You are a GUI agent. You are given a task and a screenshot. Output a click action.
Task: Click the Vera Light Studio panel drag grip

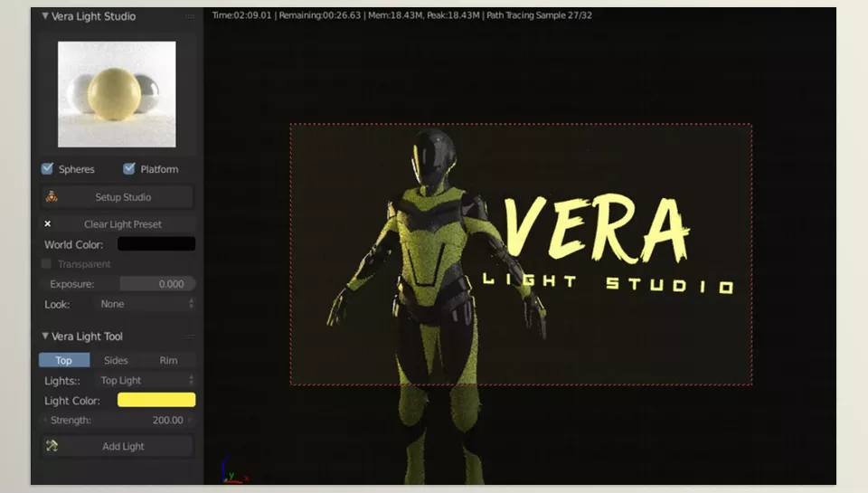(x=190, y=16)
